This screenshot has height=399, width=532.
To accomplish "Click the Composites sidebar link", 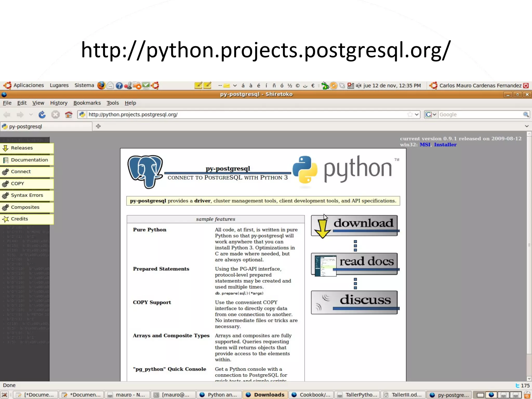I will tap(27, 207).
